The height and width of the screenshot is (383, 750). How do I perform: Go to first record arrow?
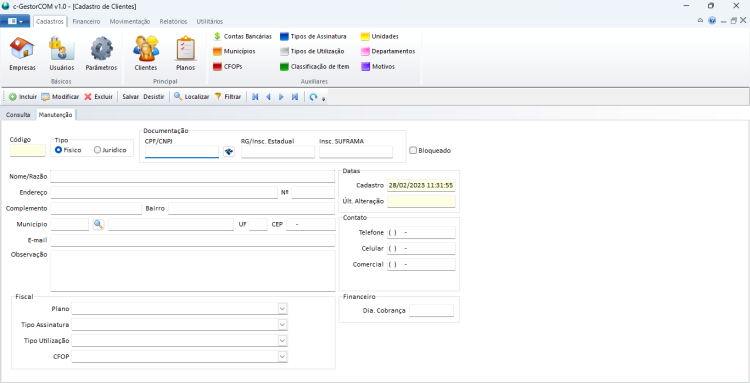(255, 97)
